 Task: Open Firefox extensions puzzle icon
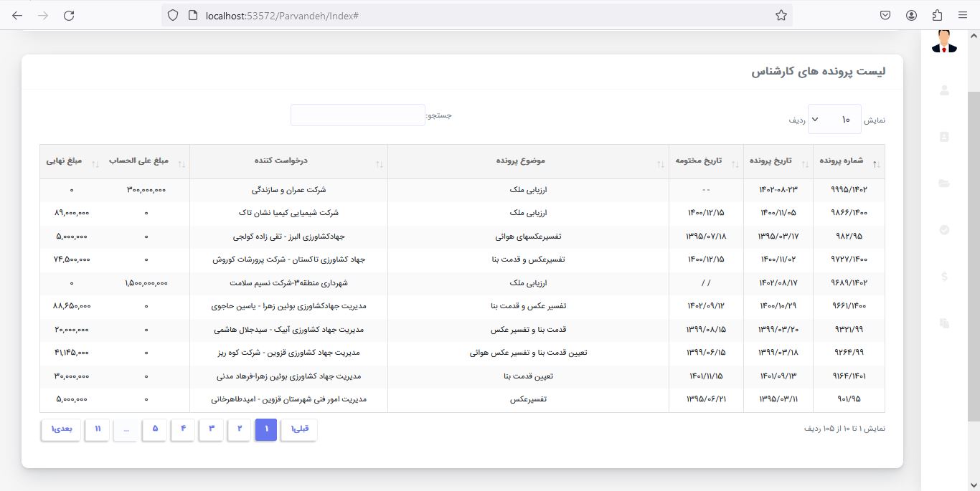pos(937,15)
